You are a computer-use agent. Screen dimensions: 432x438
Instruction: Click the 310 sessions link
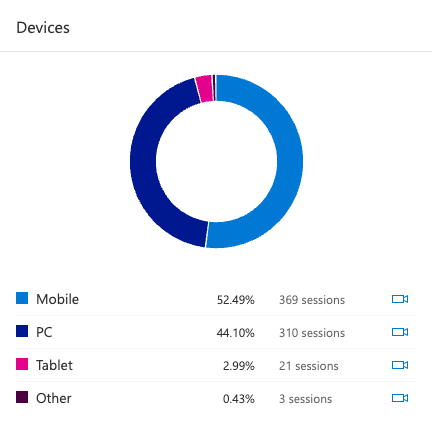[312, 333]
